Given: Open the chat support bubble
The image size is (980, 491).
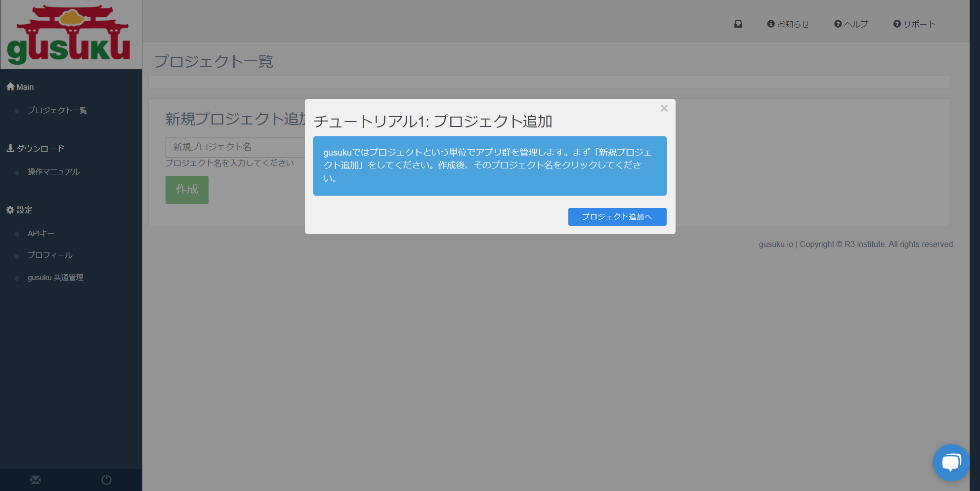Looking at the screenshot, I should [951, 462].
